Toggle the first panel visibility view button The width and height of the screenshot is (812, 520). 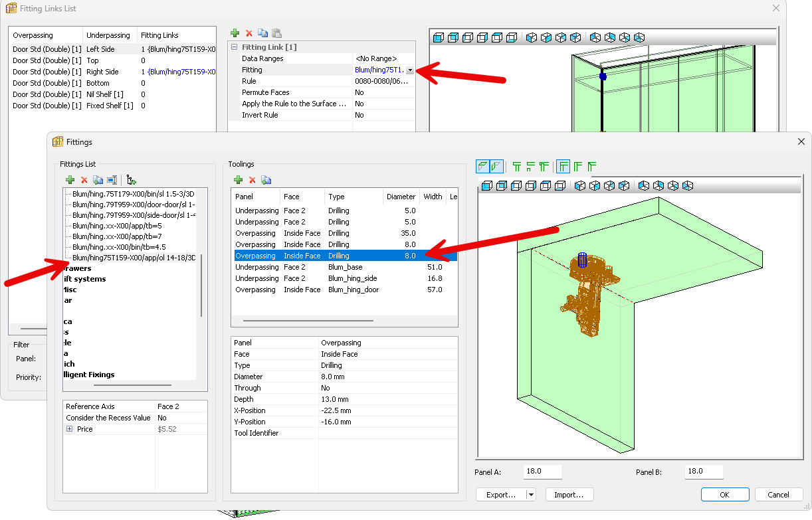[x=483, y=167]
